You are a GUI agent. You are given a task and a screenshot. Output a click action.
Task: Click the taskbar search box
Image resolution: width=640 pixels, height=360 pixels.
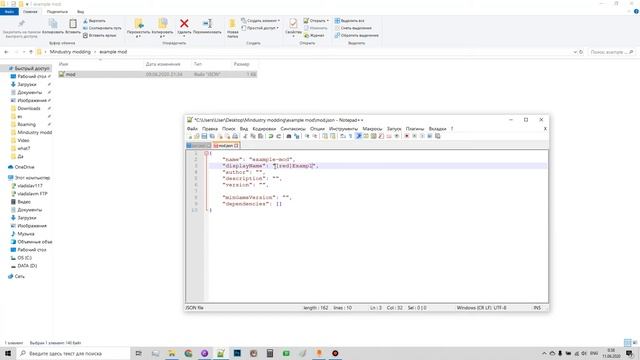tap(73, 353)
